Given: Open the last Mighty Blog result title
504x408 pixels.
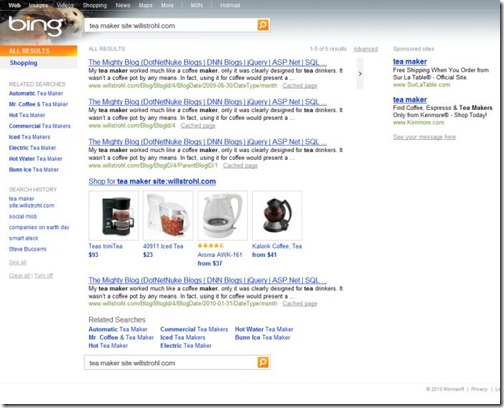Looking at the screenshot, I should click(x=207, y=280).
